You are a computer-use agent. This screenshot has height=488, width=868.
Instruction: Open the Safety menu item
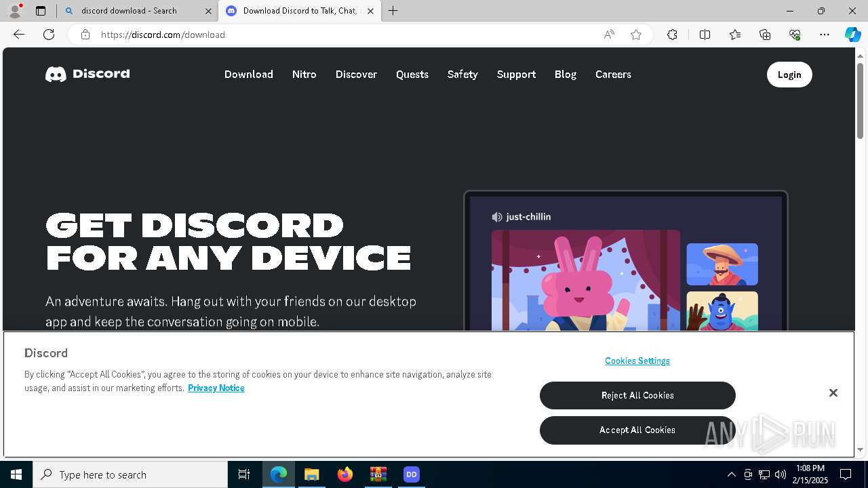tap(462, 75)
